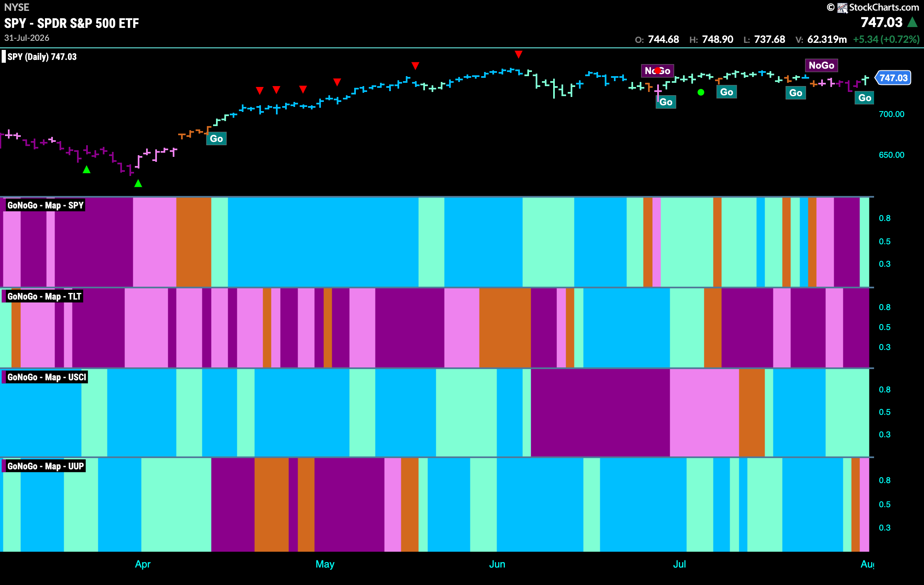Viewport: 924px width, 585px height.
Task: Click the last Go label near the latest bar
Action: pyautogui.click(x=865, y=98)
